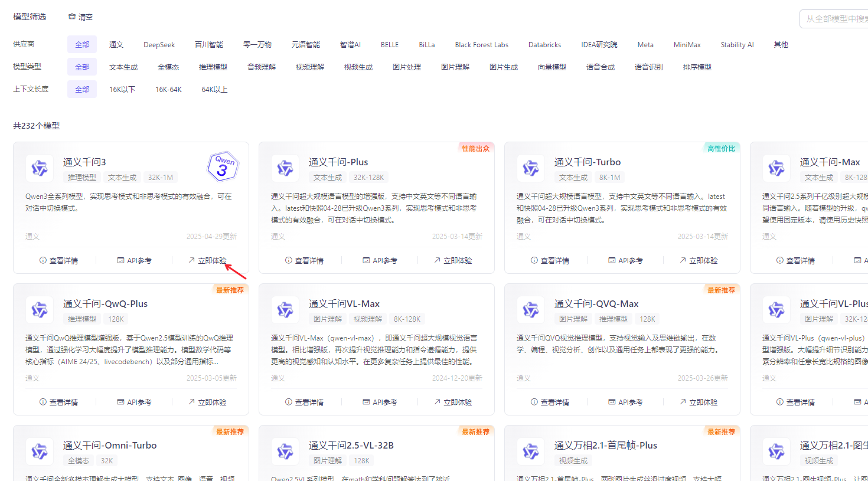Open 查看详情 on the 通义千问-QwQ-Plus card
The height and width of the screenshot is (481, 868).
coord(58,402)
